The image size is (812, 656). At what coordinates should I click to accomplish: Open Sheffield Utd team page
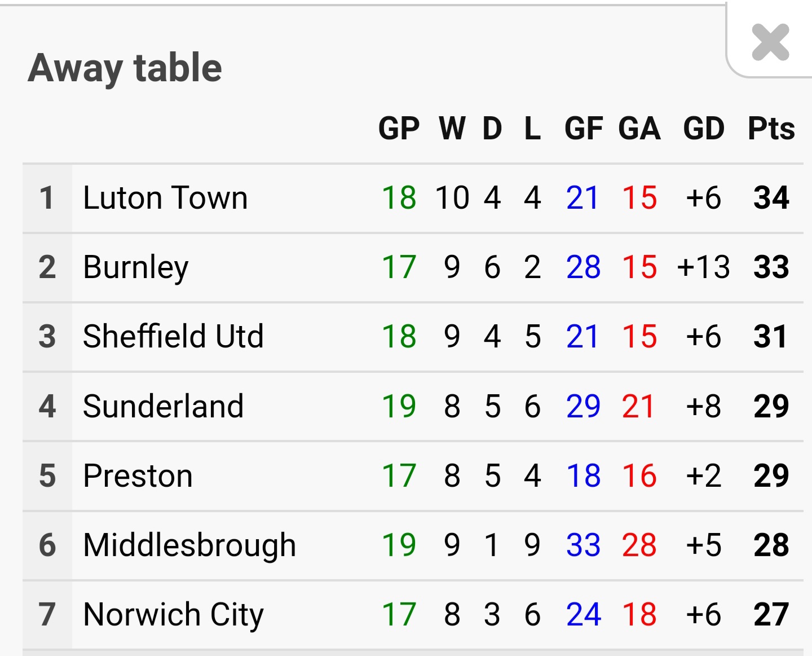click(x=173, y=337)
